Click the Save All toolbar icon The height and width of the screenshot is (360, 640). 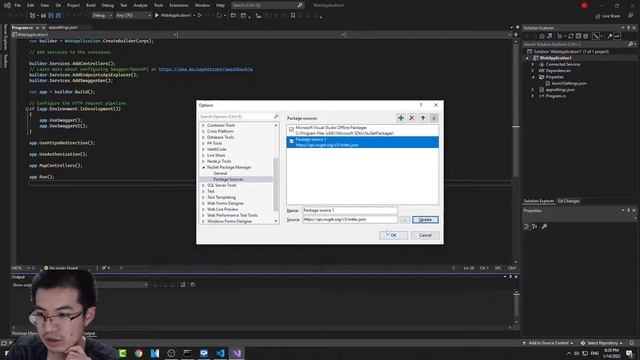tap(58, 16)
